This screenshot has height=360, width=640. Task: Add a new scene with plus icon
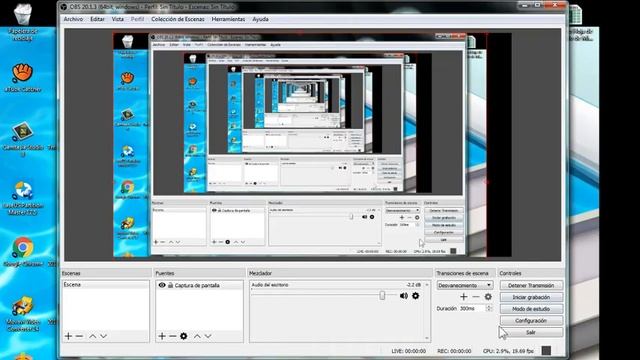[x=69, y=336]
